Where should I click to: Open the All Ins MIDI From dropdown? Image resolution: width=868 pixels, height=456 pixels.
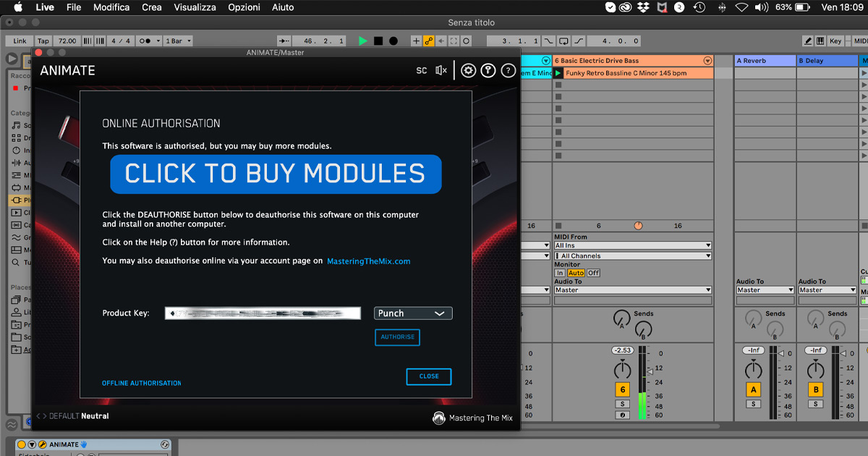pyautogui.click(x=633, y=245)
